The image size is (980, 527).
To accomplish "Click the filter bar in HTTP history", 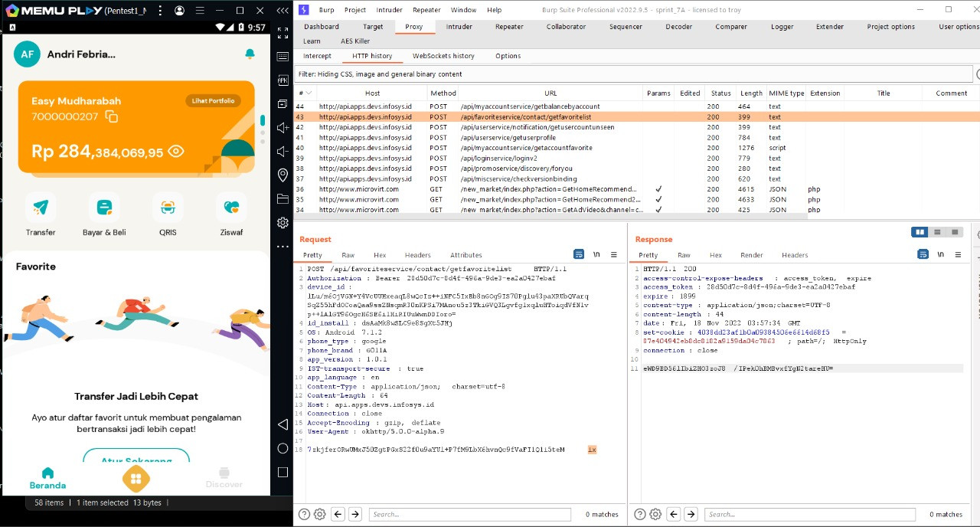I will pyautogui.click(x=634, y=74).
